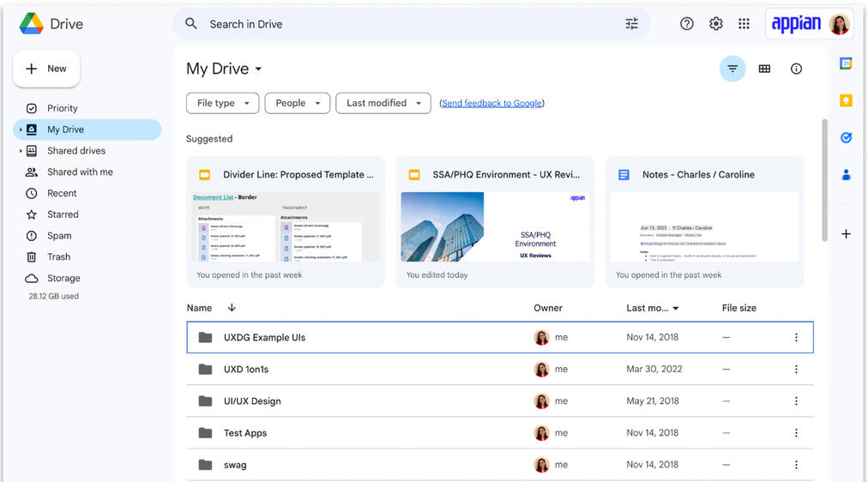Click the New button
Image resolution: width=868 pixels, height=482 pixels.
pyautogui.click(x=46, y=69)
